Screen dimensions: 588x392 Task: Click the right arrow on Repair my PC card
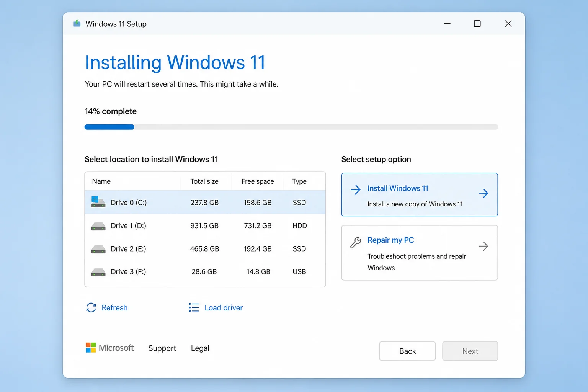pos(483,246)
